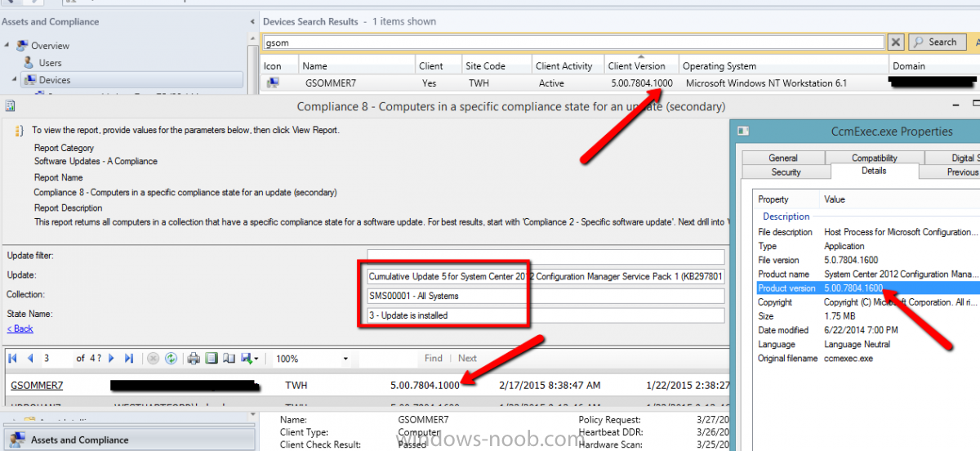Click the Devices node icon
Screen dimensions: 980x451
point(29,80)
